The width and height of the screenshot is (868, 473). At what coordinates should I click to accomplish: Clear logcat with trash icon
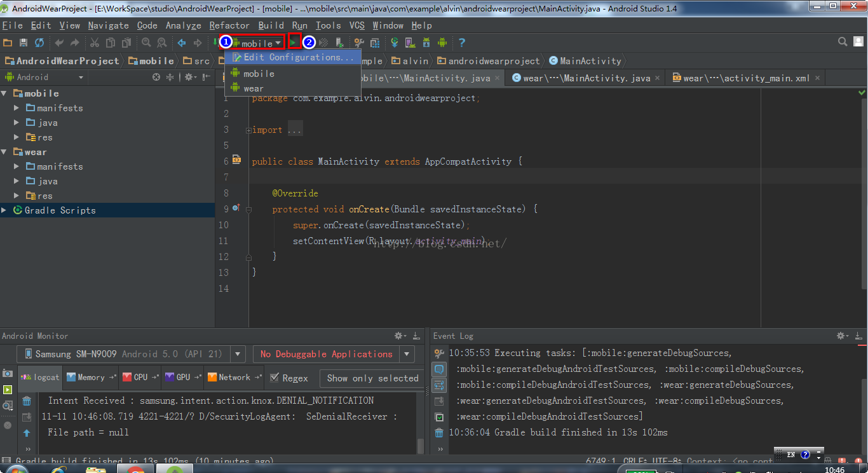27,401
